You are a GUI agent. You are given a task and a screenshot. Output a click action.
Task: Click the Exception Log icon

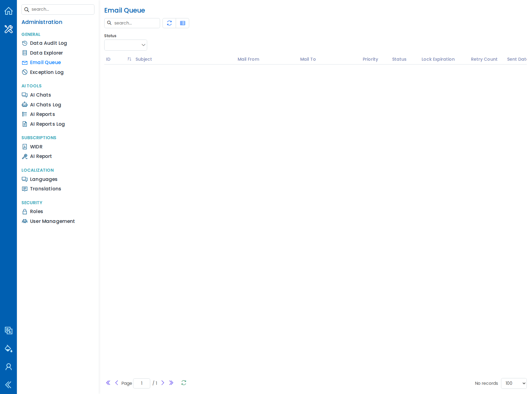pyautogui.click(x=25, y=72)
